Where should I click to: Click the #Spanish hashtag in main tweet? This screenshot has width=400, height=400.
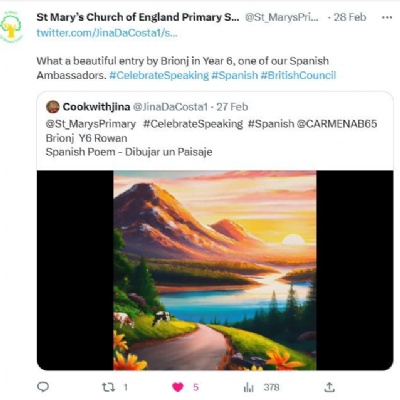[x=235, y=75]
